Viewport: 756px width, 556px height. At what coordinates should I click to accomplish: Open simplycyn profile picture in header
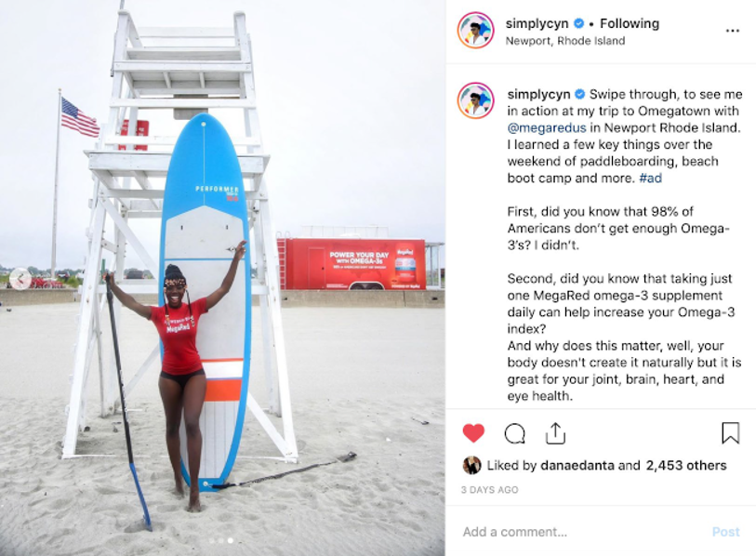pyautogui.click(x=475, y=31)
